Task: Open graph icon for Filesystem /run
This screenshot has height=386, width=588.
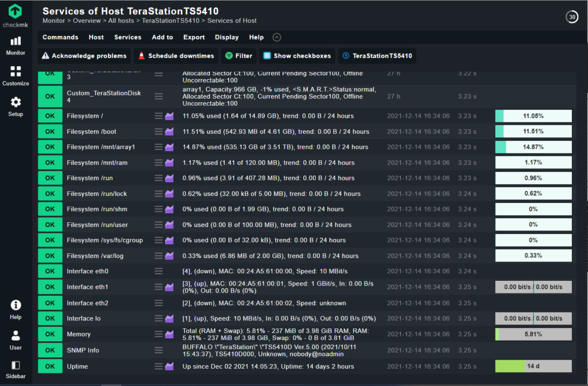Action: click(169, 178)
